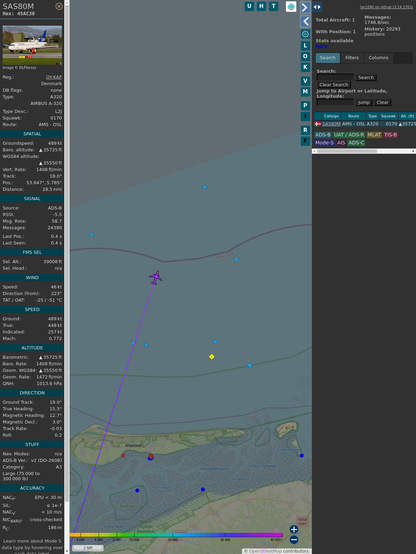Open the stats 'here' link
Image resolution: width=416 pixels, height=554 pixels.
[321, 46]
